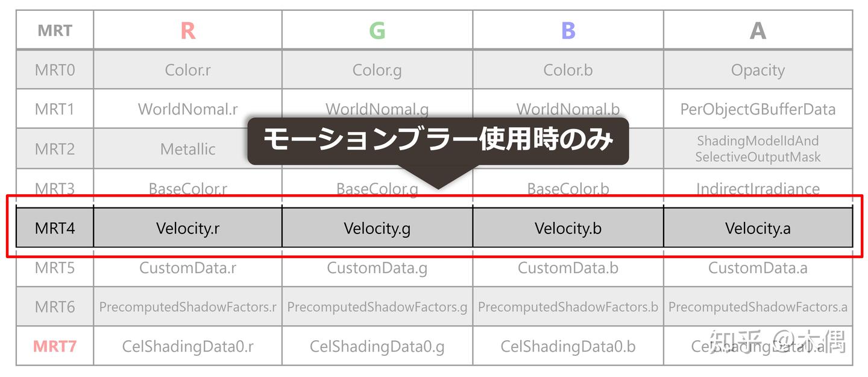868x377 pixels.
Task: Click the IndirectIrradiance cell
Action: click(x=758, y=189)
